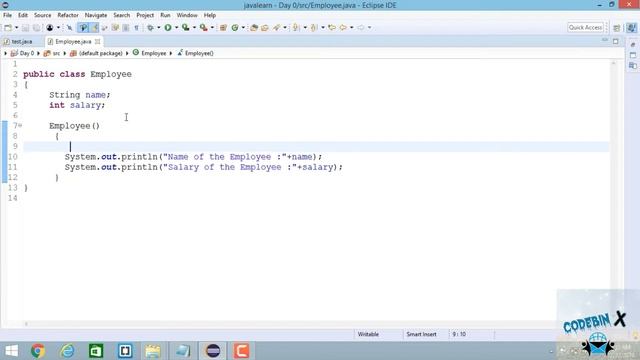
Task: Click the top icon in right trim bar
Action: 633,44
